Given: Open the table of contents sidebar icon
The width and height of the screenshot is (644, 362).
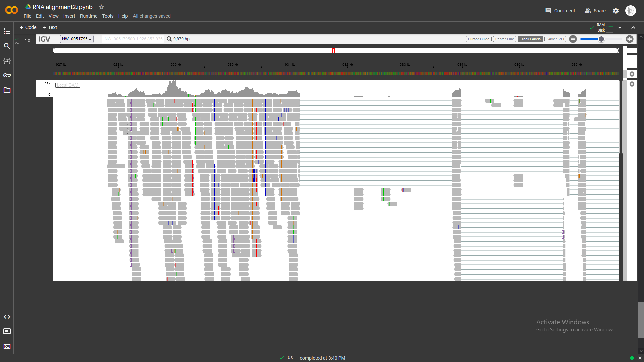Looking at the screenshot, I should click(7, 31).
